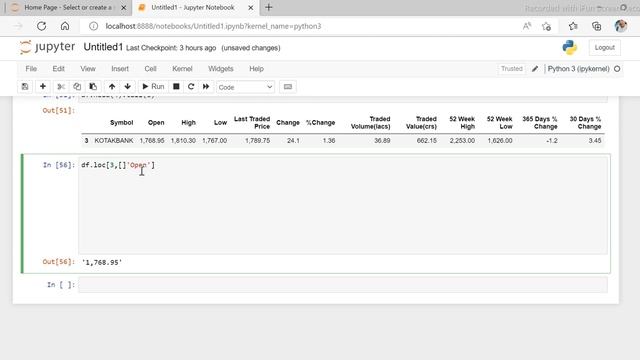640x360 pixels.
Task: Restart kernel and run all cells icon
Action: click(x=206, y=87)
